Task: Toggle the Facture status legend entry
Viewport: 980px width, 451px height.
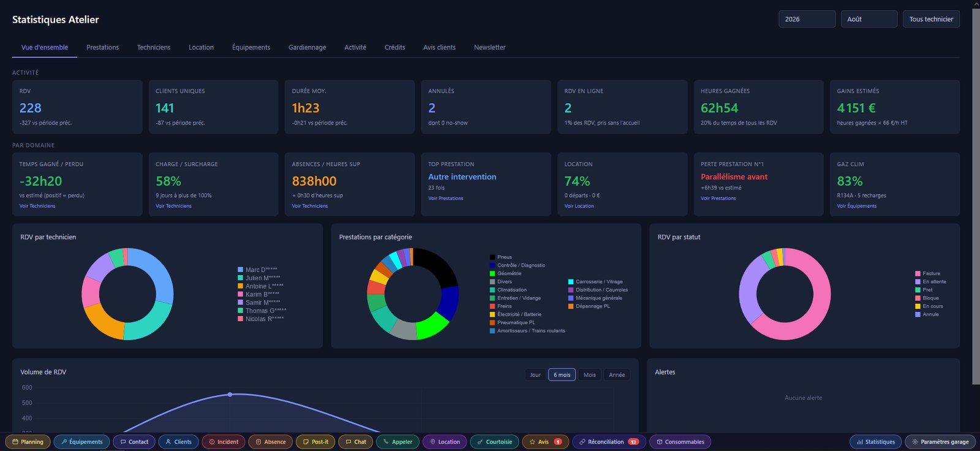Action: 927,273
